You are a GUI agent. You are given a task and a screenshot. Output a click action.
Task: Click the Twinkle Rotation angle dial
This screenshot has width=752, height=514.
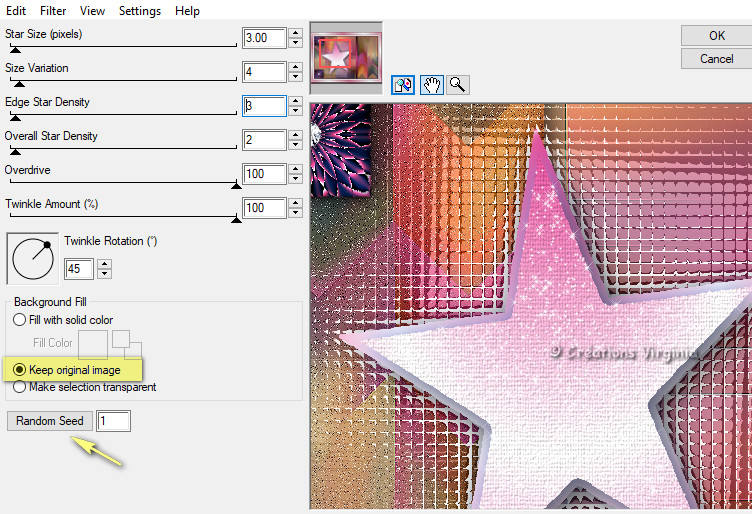coord(32,259)
